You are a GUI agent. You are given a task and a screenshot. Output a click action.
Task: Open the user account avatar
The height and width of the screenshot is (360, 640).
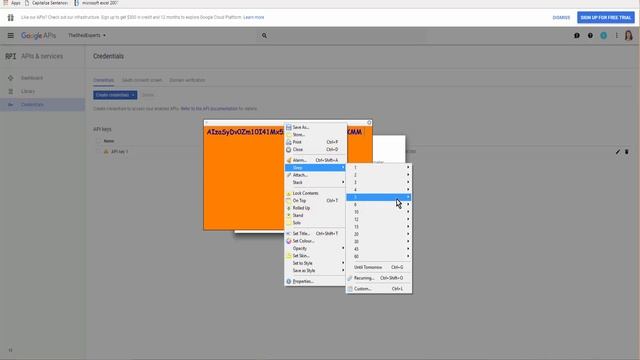(629, 36)
